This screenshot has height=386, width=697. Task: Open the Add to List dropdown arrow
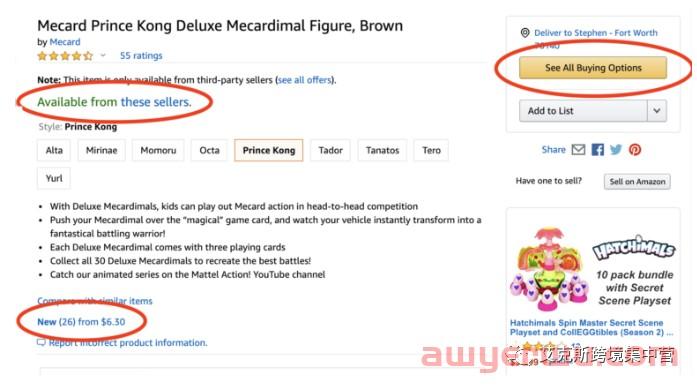click(657, 111)
